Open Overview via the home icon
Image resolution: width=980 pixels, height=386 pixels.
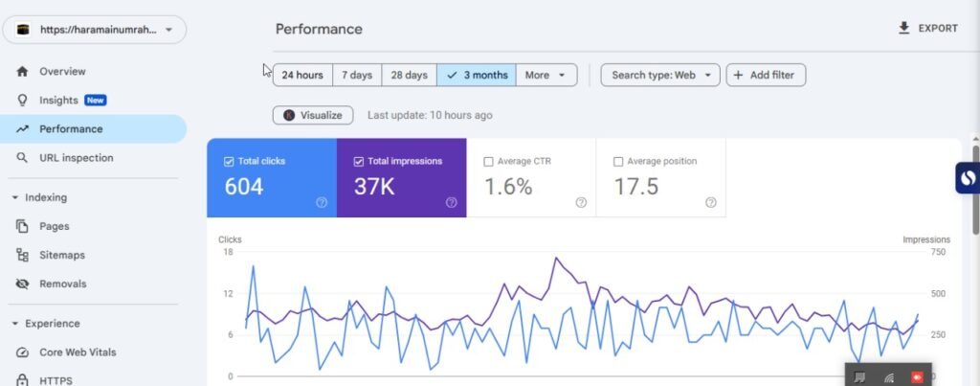(22, 72)
